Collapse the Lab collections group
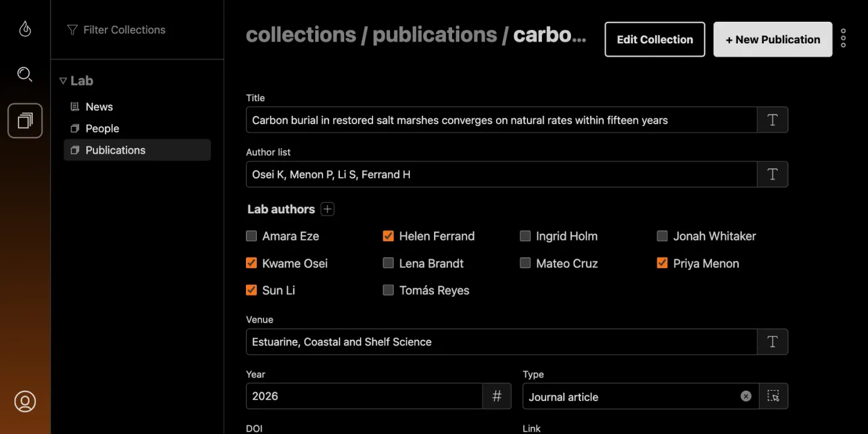This screenshot has height=434, width=868. (x=63, y=81)
